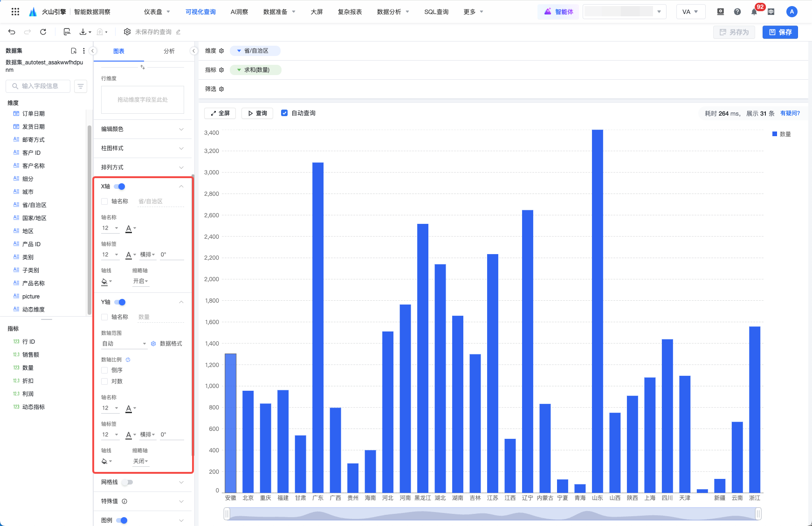Collapse the chart config panel arrow
812x526 pixels.
tap(194, 51)
